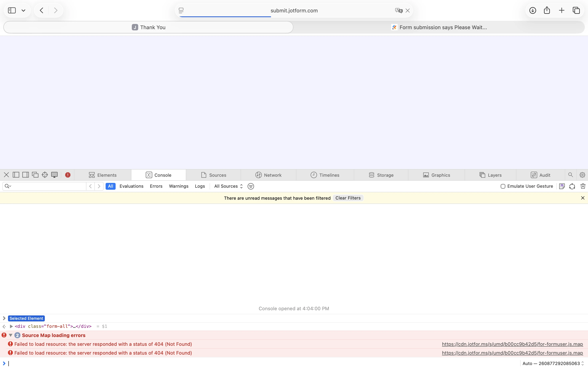
Task: Open device settings monitor icon
Action: (x=54, y=175)
